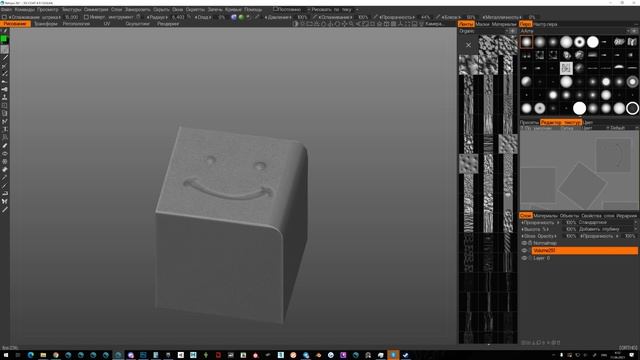Open the Помощь menu
Viewport: 640px width, 360px height.
tap(253, 9)
